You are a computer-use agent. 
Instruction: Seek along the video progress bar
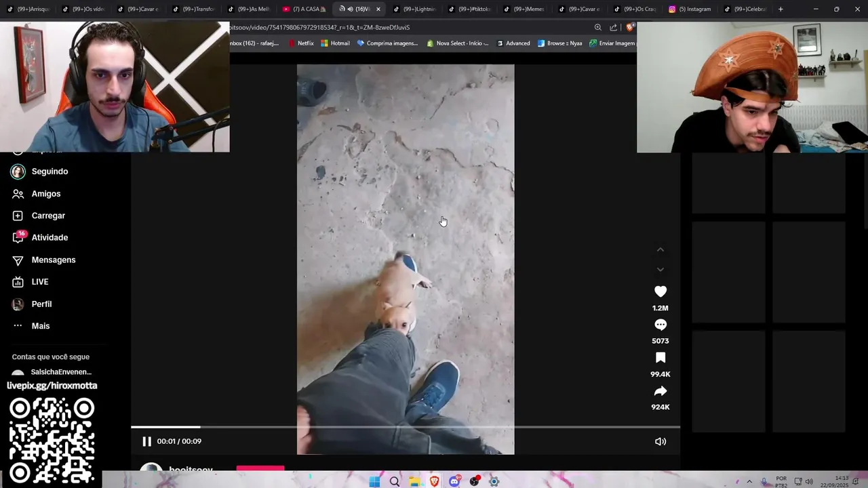(x=406, y=427)
